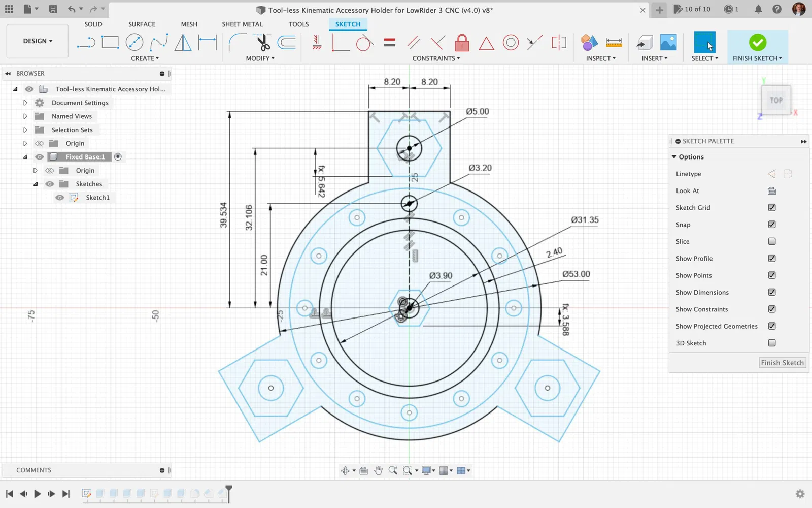Select the Fillet tool in Modify
Image resolution: width=812 pixels, height=508 pixels.
point(237,43)
